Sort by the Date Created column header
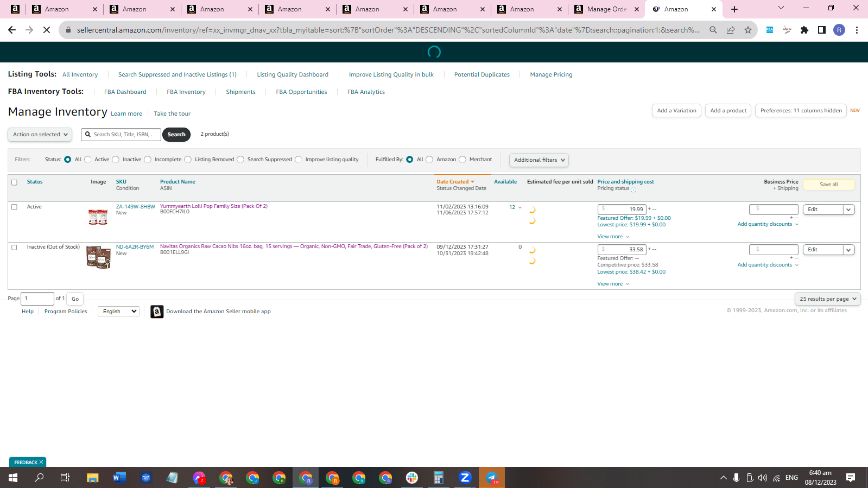868x488 pixels. tap(453, 182)
